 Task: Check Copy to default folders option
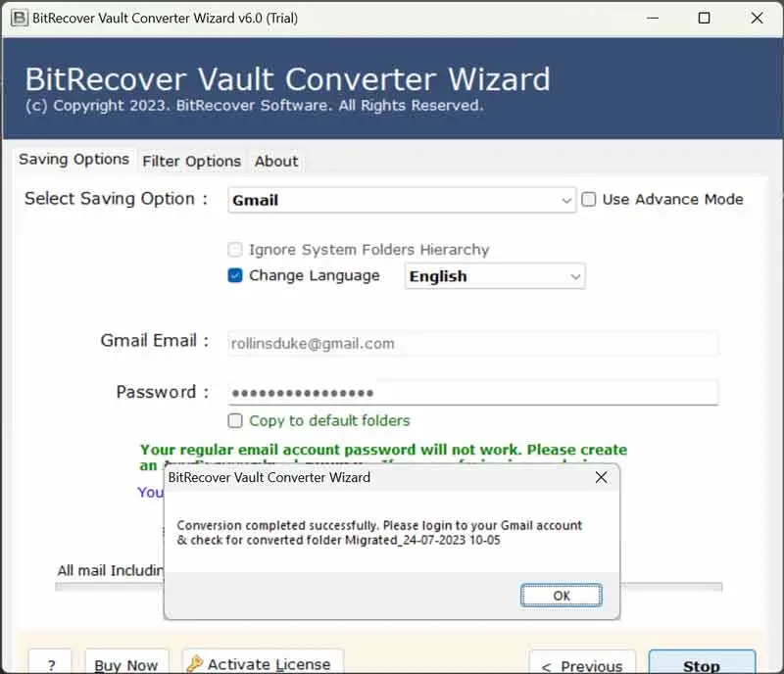(x=235, y=420)
